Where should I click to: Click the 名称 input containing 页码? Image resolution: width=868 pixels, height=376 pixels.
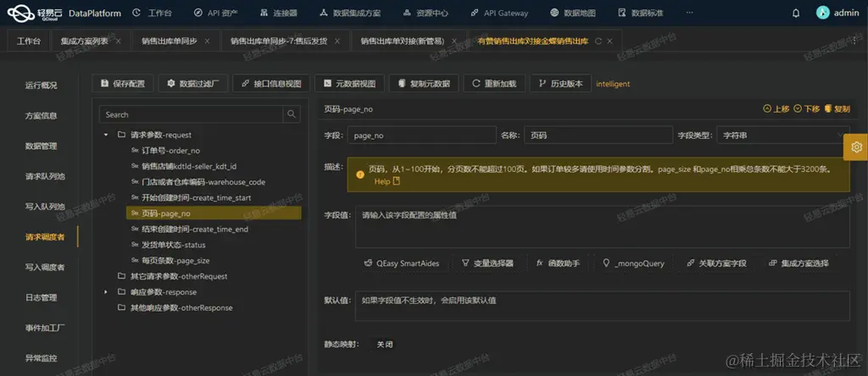pyautogui.click(x=598, y=135)
